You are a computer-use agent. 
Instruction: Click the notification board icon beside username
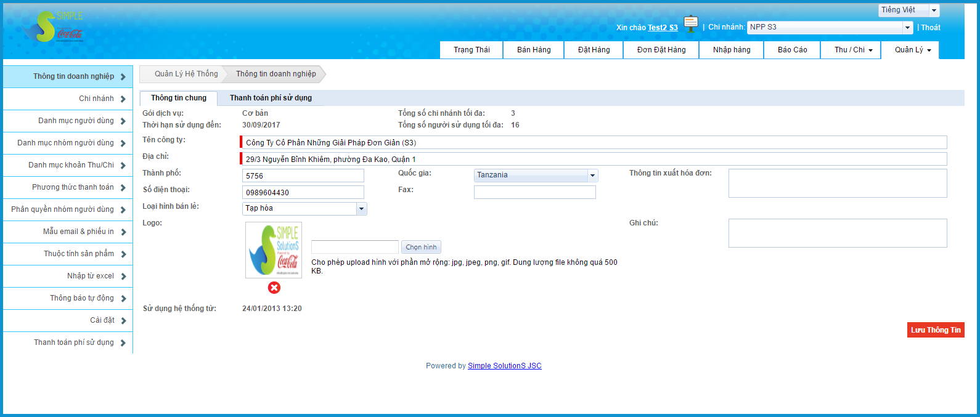(691, 24)
